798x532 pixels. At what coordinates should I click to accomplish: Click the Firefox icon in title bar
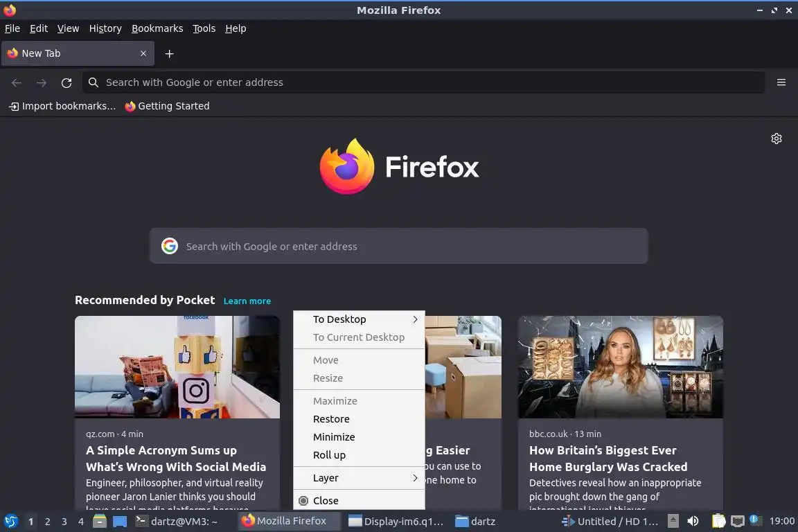click(x=10, y=10)
